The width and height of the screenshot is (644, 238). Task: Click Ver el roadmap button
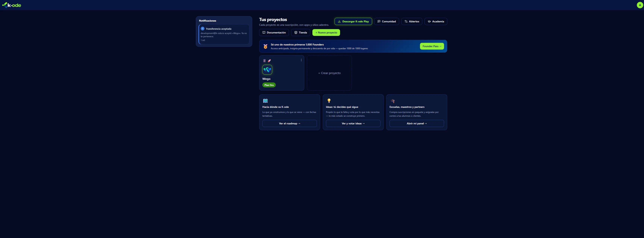pos(289,123)
